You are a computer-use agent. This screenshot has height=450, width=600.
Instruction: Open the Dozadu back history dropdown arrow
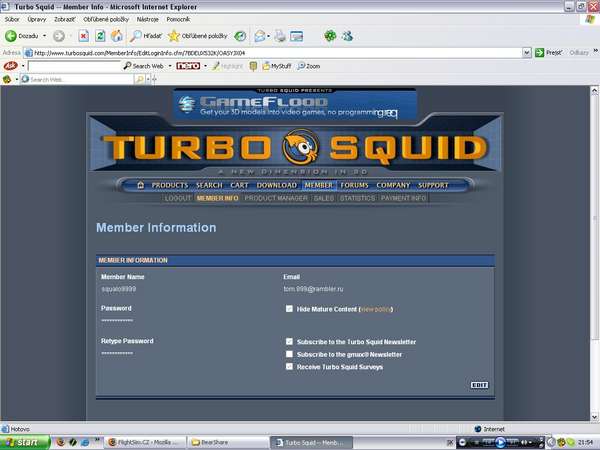pos(44,36)
